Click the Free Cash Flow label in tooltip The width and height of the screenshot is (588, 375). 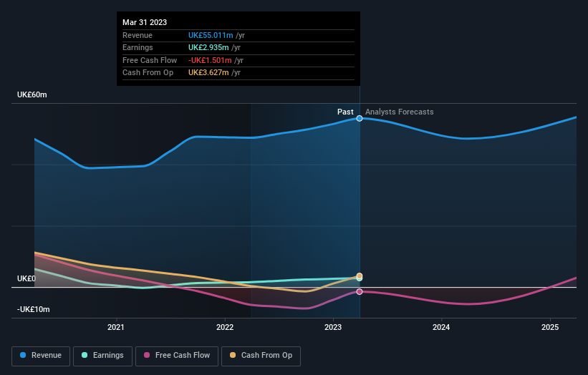[150, 60]
